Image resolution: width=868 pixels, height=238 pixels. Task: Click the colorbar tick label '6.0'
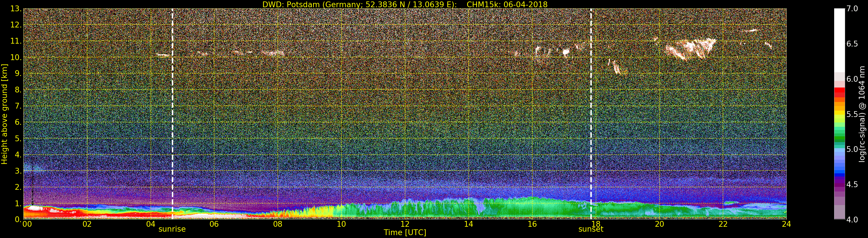[852, 79]
